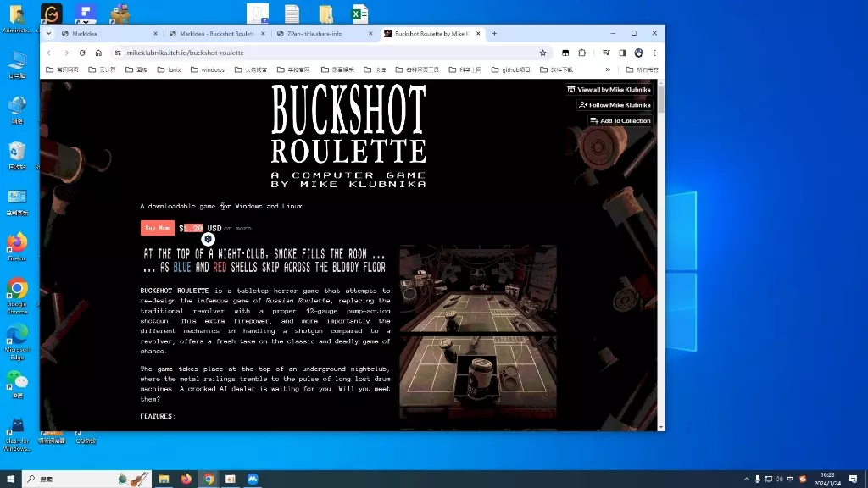Click the taskbar clock showing 16:23
This screenshot has height=488, width=868.
pos(827,480)
